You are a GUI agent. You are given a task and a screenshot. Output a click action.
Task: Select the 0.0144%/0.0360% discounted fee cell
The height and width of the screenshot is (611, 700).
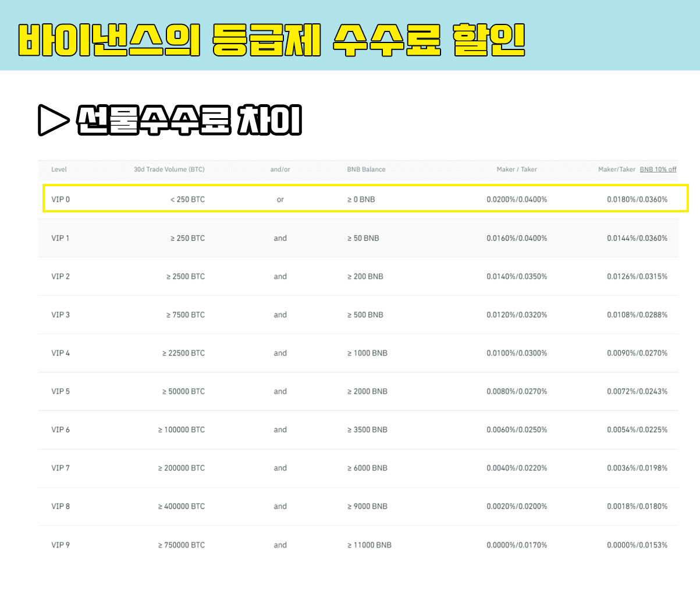(x=637, y=238)
